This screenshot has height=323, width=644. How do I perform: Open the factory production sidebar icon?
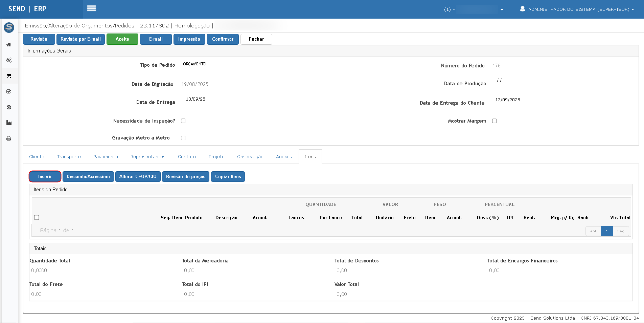(9, 123)
